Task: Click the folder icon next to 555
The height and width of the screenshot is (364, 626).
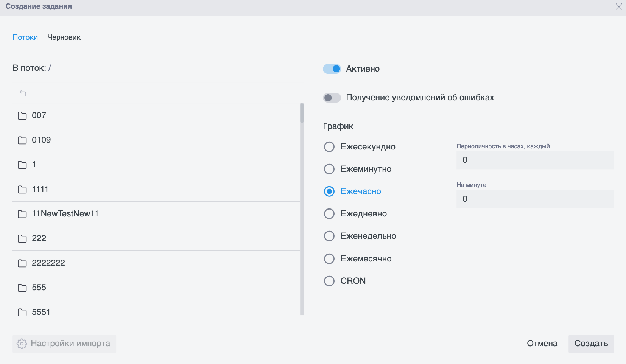Action: pos(22,288)
